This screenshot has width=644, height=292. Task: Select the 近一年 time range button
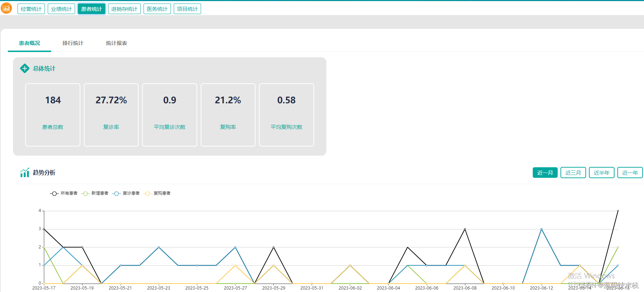(x=630, y=173)
